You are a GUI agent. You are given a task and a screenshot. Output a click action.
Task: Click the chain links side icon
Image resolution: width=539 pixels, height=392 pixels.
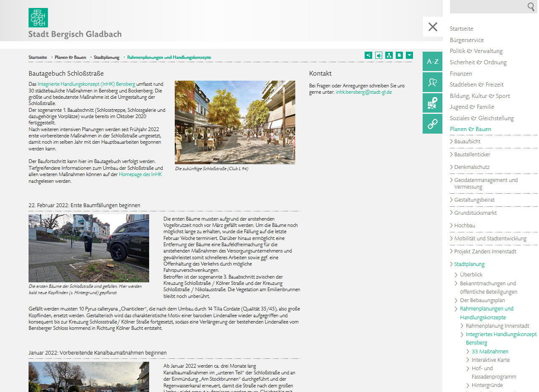432,124
